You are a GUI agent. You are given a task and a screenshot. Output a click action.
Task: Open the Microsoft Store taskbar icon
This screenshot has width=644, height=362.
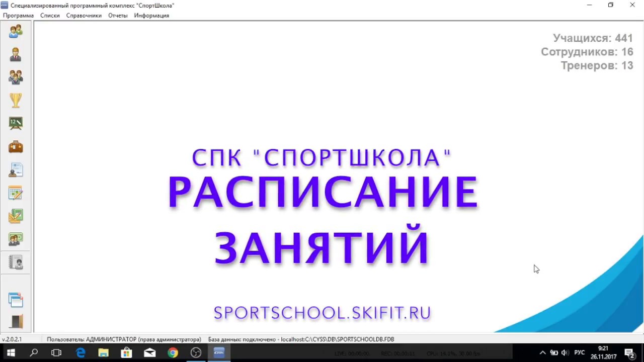(x=126, y=353)
